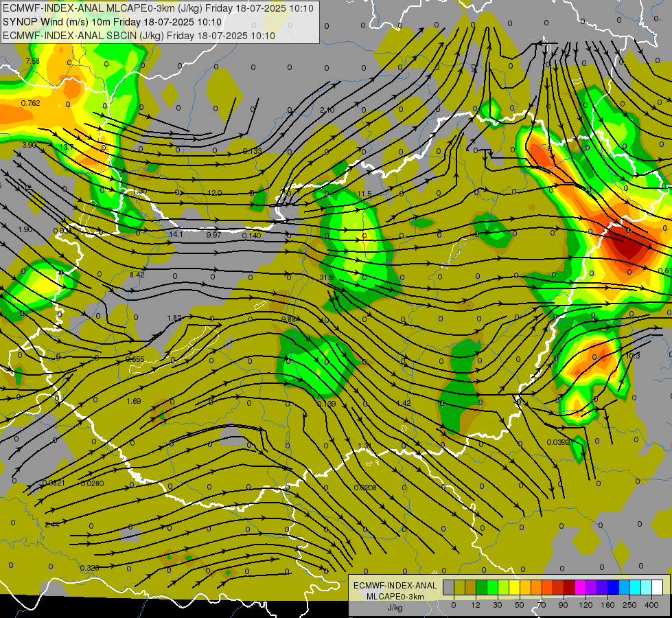Click the MLCAPE0-3km header line
This screenshot has width=672, height=618.
(158, 8)
